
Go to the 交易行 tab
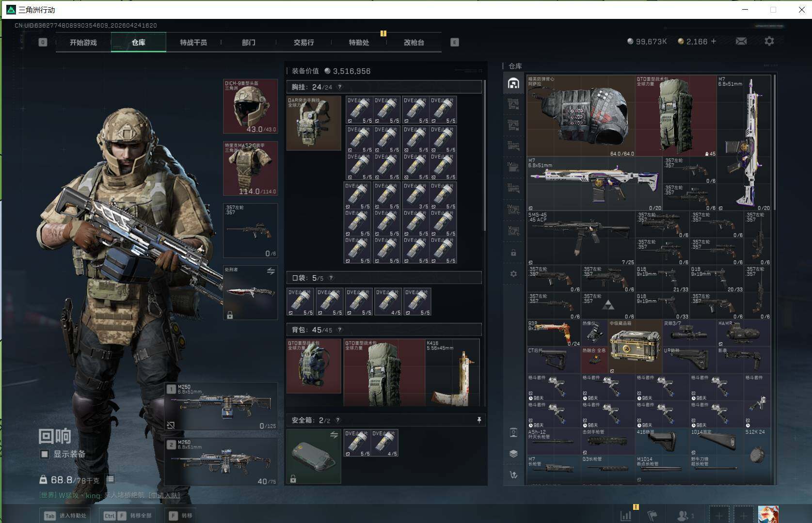(304, 43)
